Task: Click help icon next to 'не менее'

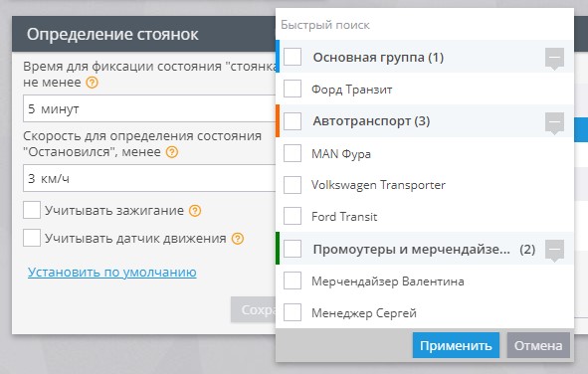Action: click(x=92, y=83)
